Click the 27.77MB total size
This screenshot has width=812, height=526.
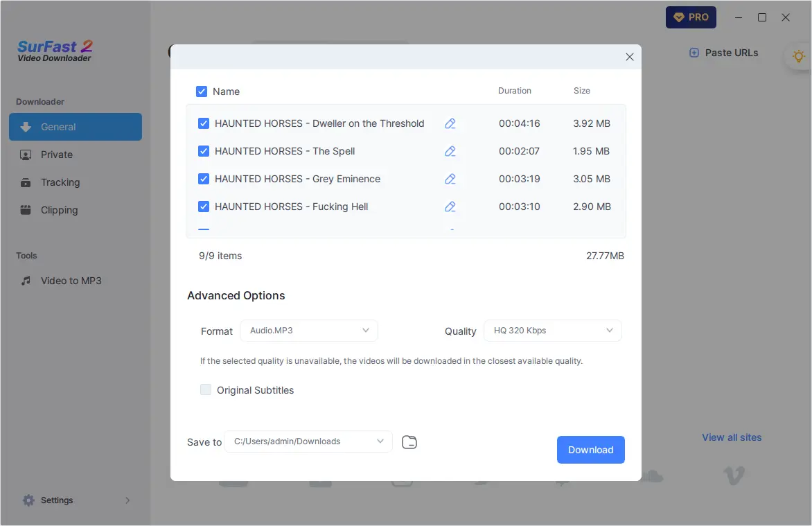(x=605, y=256)
